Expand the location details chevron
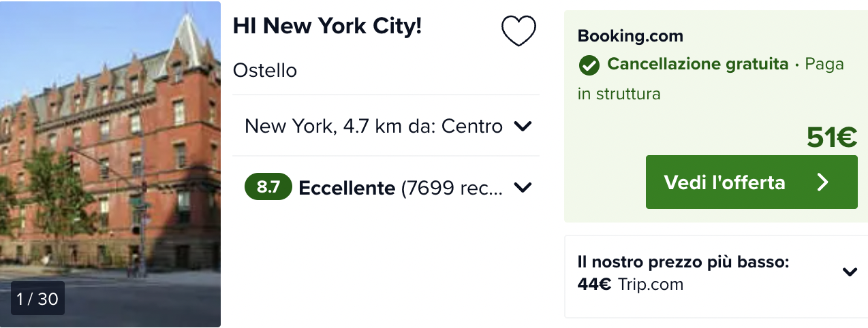Screen dimensions: 868x328 click(x=522, y=126)
